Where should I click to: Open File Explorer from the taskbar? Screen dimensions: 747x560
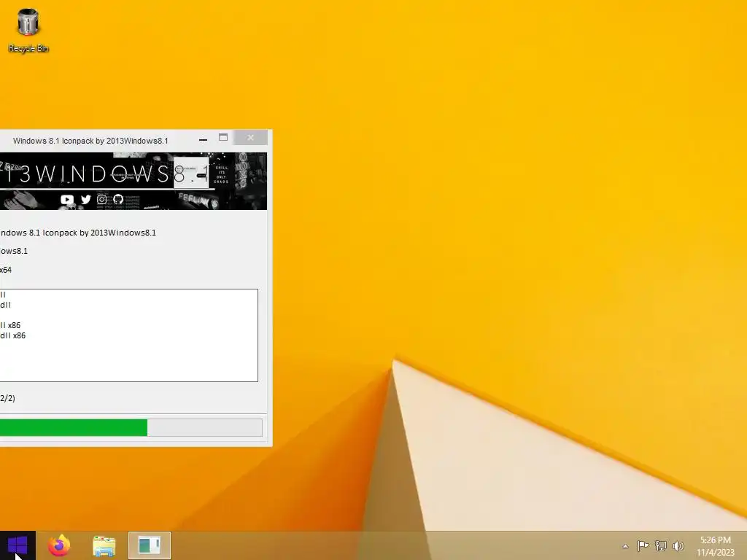[x=104, y=545]
